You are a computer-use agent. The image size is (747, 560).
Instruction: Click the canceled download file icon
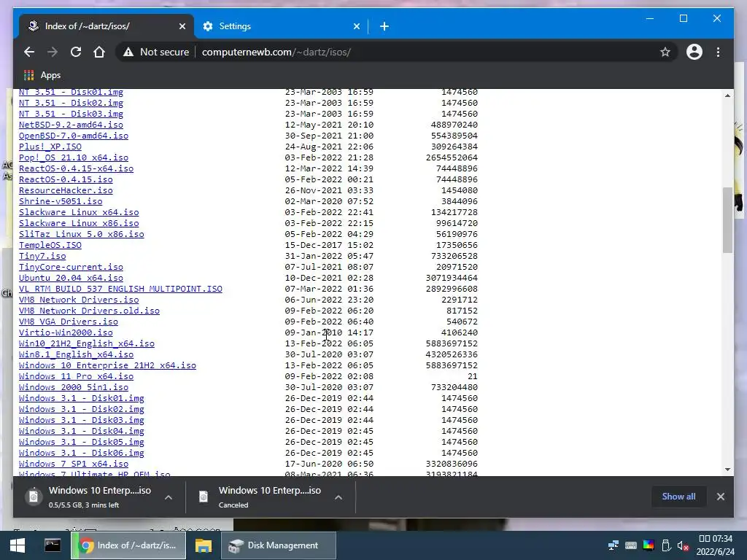(x=204, y=497)
